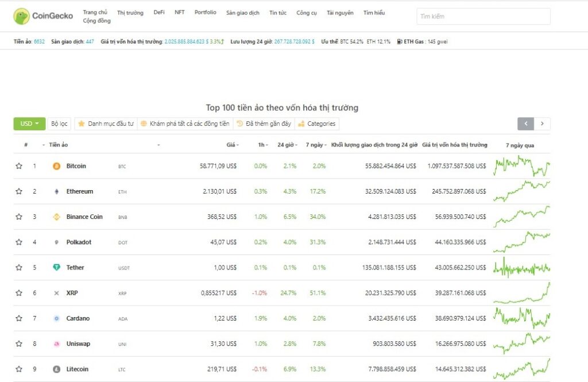Favorite Uniswap with its star icon
This screenshot has height=382, width=588.
click(19, 344)
